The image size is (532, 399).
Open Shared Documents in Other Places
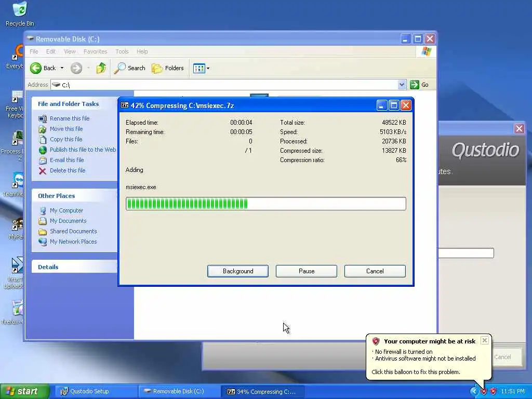73,231
